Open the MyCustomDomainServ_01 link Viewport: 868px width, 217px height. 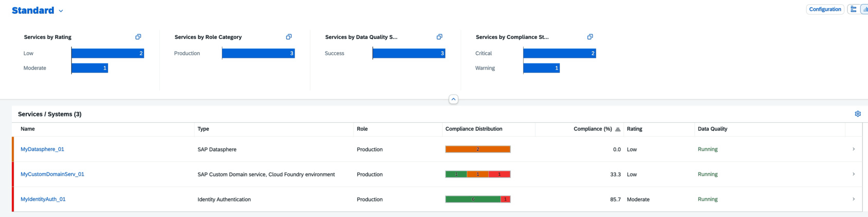[53, 174]
